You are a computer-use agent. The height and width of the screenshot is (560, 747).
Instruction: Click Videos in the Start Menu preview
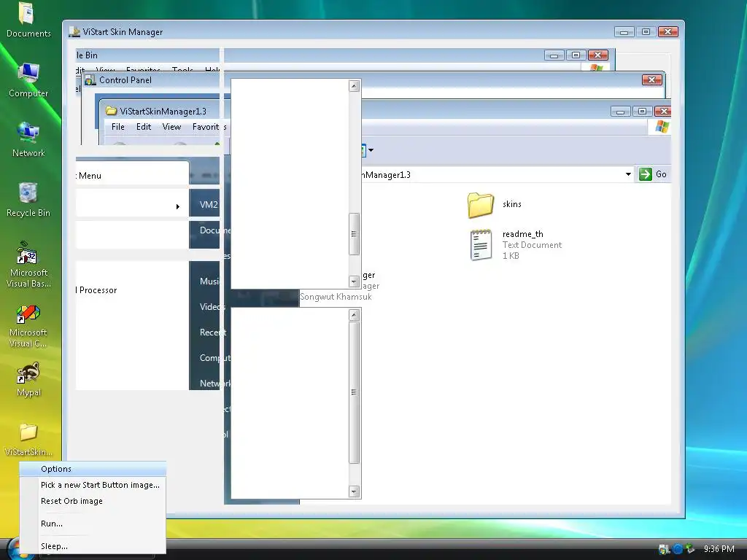212,307
